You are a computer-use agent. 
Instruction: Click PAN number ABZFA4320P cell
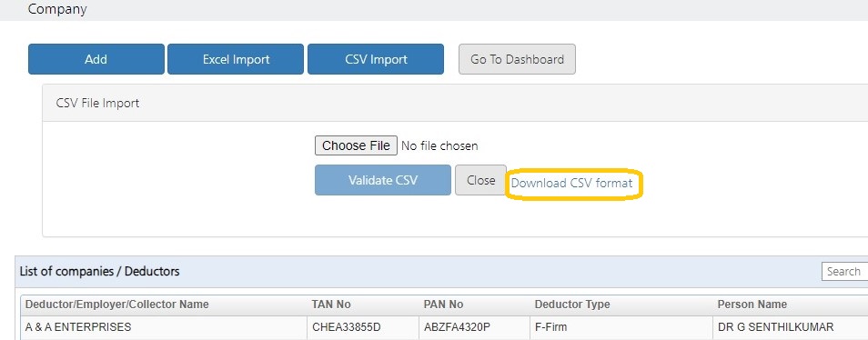[x=458, y=327]
